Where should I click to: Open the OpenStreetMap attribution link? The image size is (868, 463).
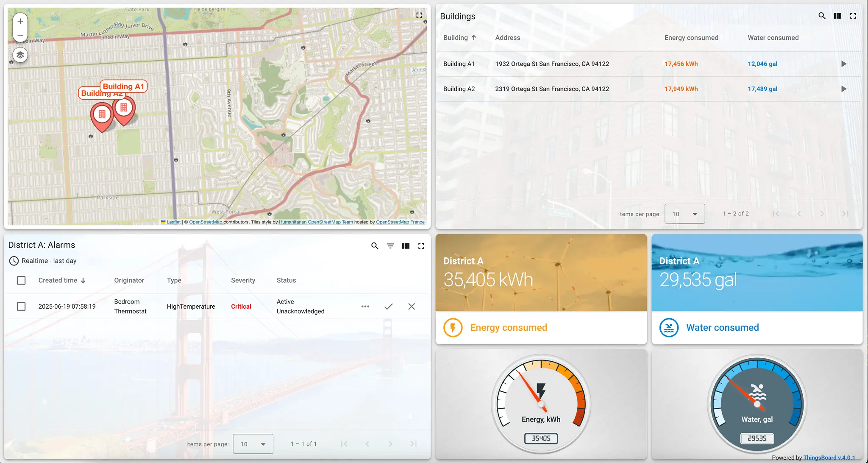click(x=206, y=222)
